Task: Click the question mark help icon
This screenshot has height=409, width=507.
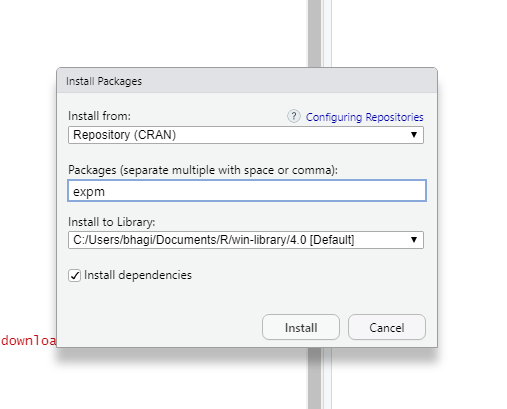Action: (294, 116)
